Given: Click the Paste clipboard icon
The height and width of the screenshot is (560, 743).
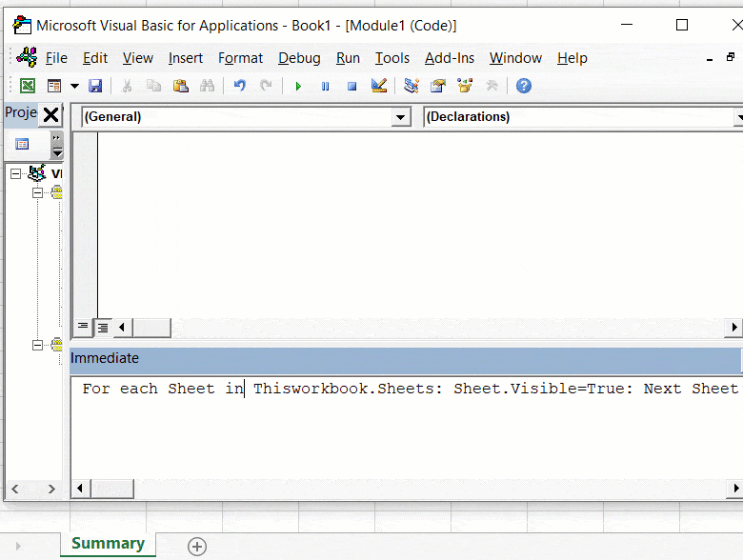Looking at the screenshot, I should (181, 86).
